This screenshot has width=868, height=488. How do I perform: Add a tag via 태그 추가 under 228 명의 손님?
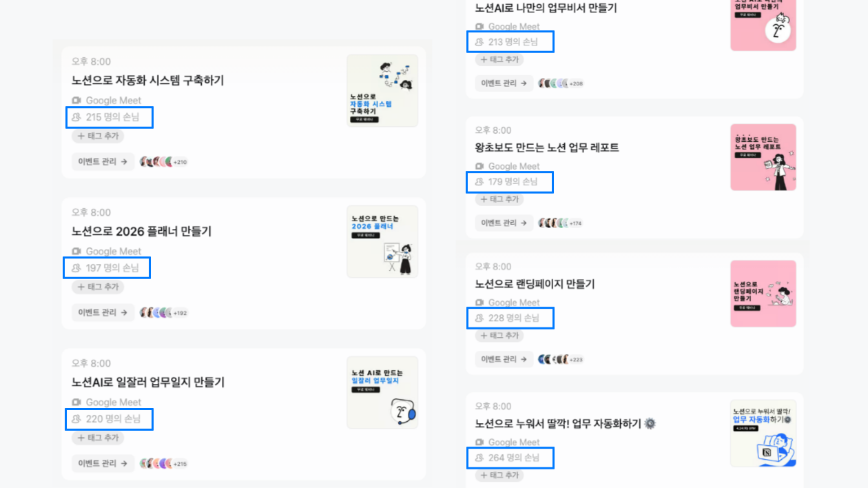(499, 336)
